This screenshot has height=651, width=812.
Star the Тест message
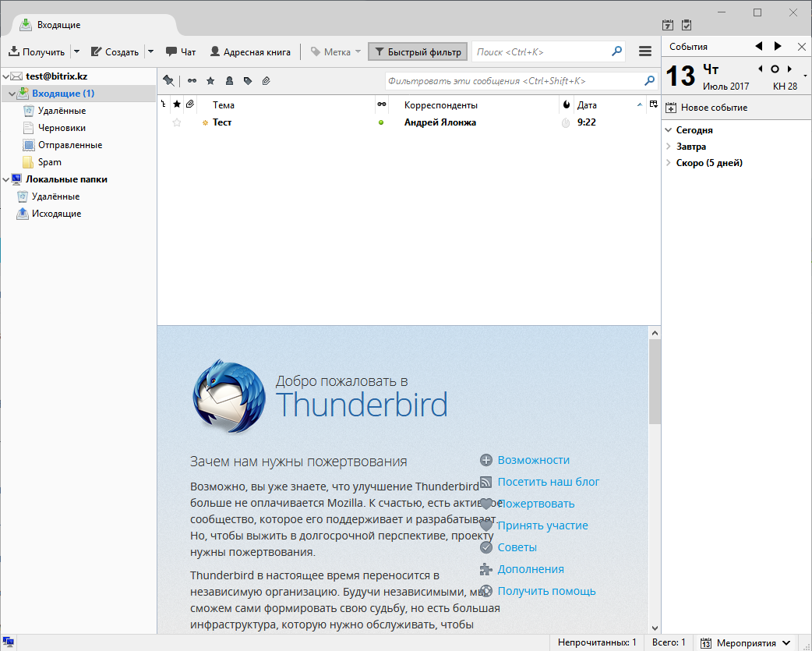pyautogui.click(x=177, y=122)
